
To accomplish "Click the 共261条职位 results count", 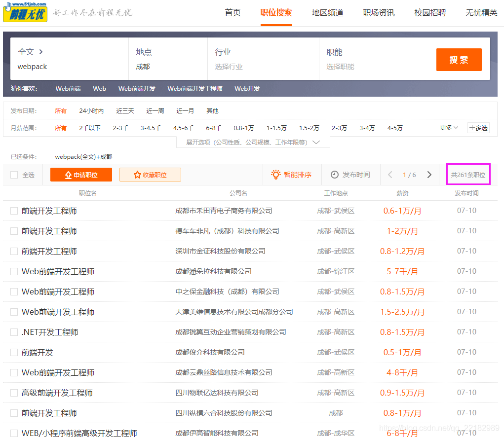I will (468, 175).
